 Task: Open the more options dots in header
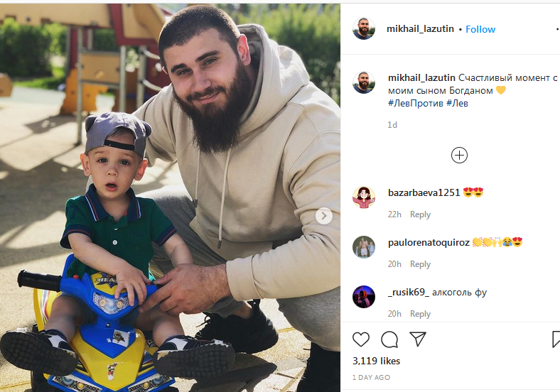click(x=557, y=28)
